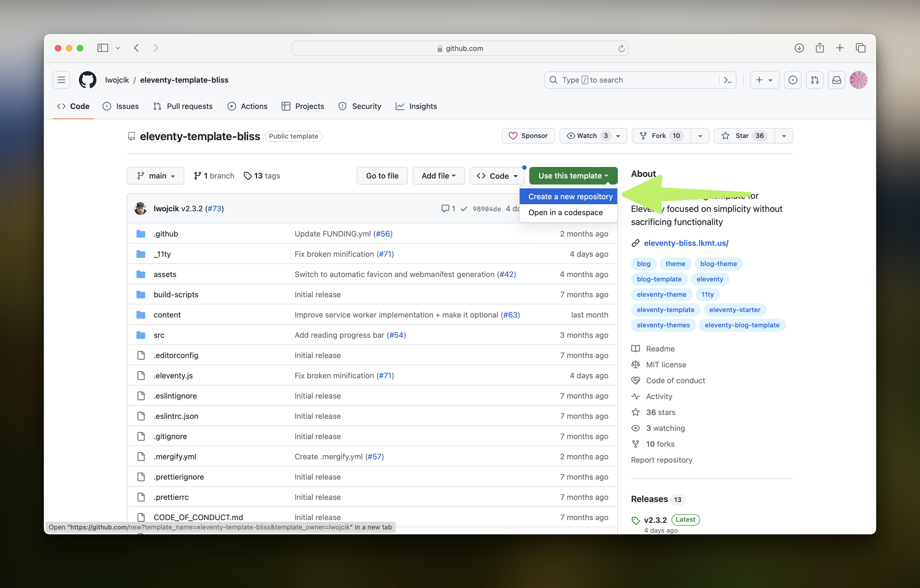
Task: Open the Code dropdown button
Action: click(497, 176)
